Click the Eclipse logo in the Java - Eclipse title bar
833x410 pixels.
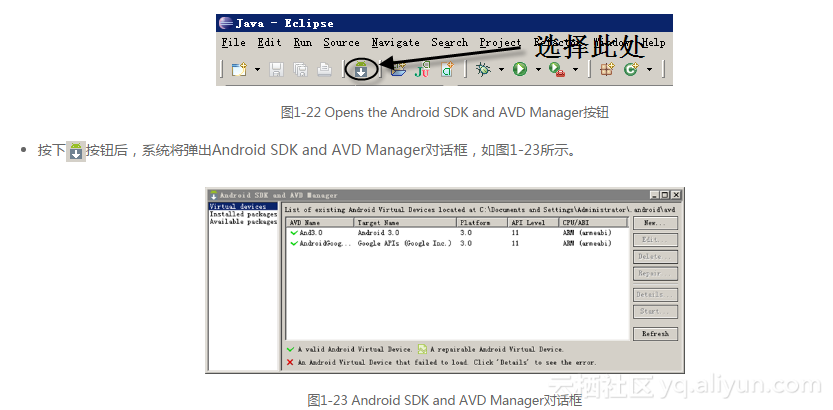point(226,23)
